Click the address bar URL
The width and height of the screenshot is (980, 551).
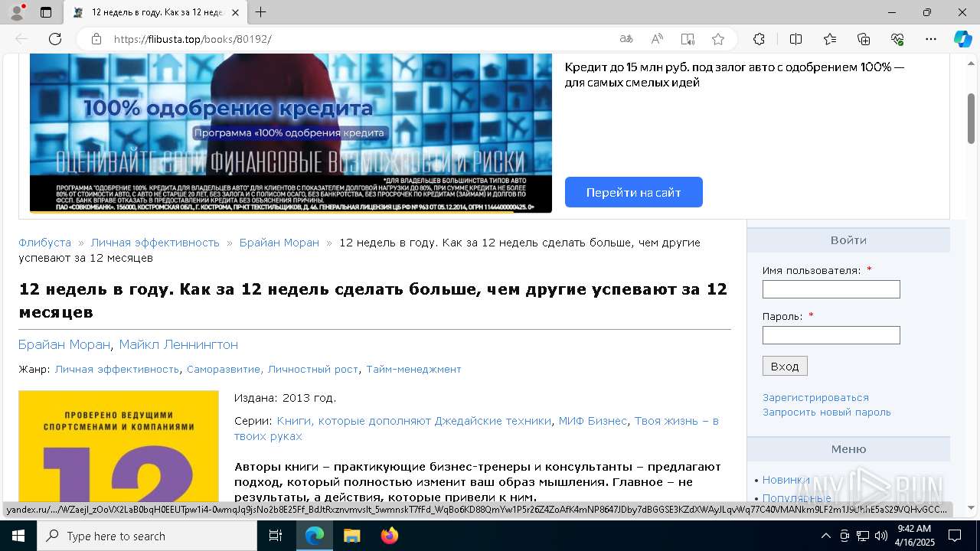click(192, 39)
